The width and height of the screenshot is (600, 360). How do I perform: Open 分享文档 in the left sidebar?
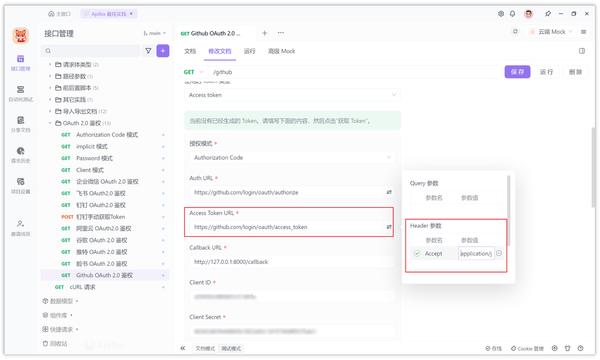point(20,124)
